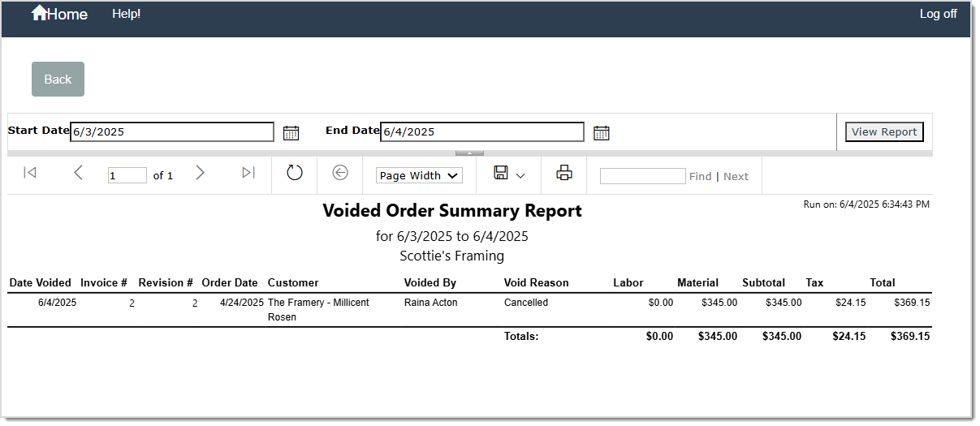The width and height of the screenshot is (980, 426).
Task: Click the Void Reason column header
Action: 536,282
